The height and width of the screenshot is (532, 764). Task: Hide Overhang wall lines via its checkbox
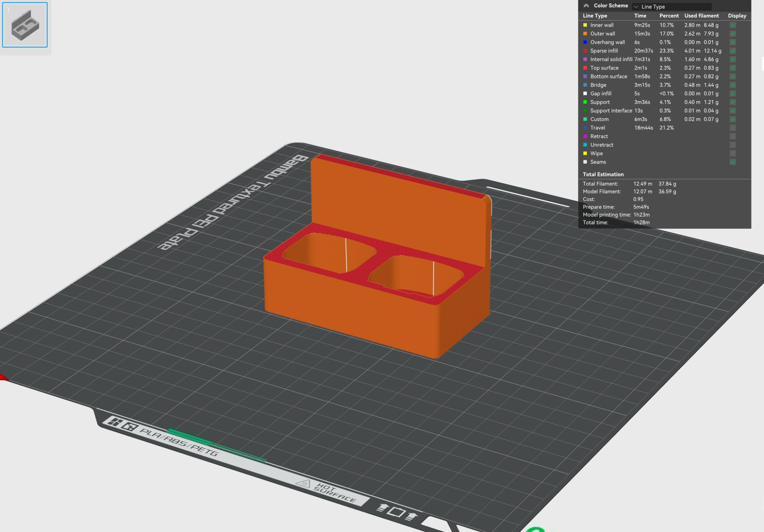click(x=732, y=42)
